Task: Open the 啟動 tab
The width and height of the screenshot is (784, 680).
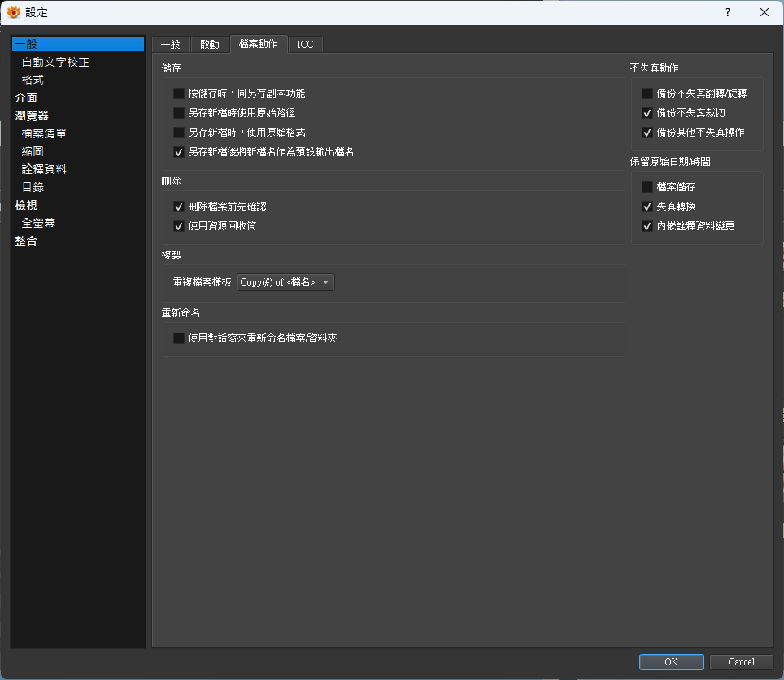Action: pos(210,45)
